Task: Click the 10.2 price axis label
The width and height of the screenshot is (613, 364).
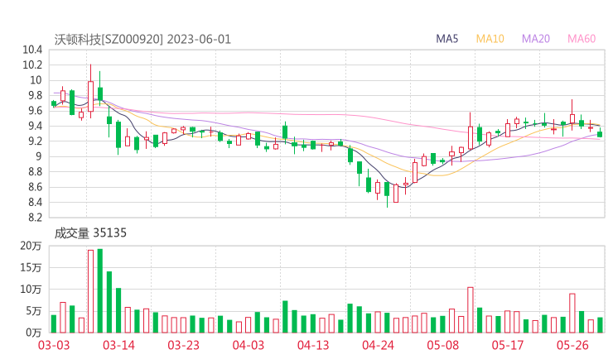Action: 32,65
